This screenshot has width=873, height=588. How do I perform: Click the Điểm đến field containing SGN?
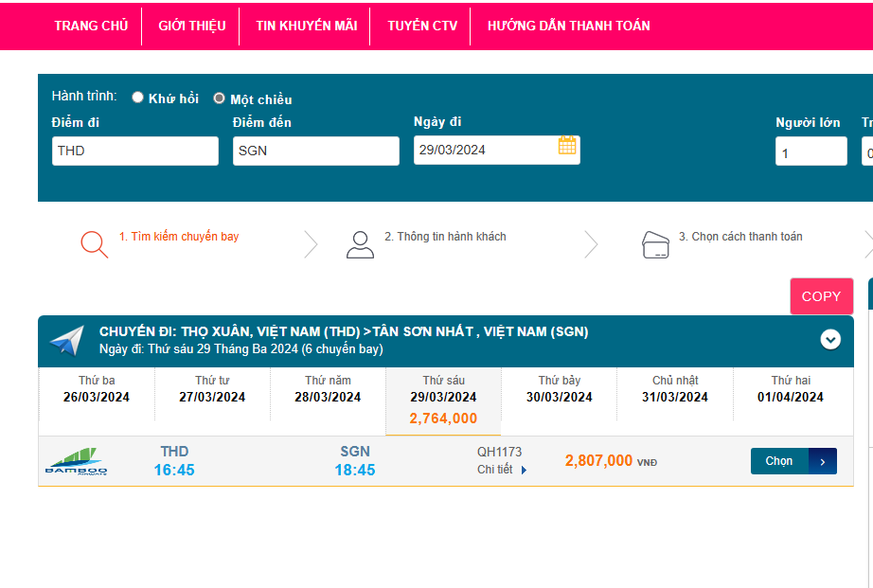pyautogui.click(x=315, y=151)
